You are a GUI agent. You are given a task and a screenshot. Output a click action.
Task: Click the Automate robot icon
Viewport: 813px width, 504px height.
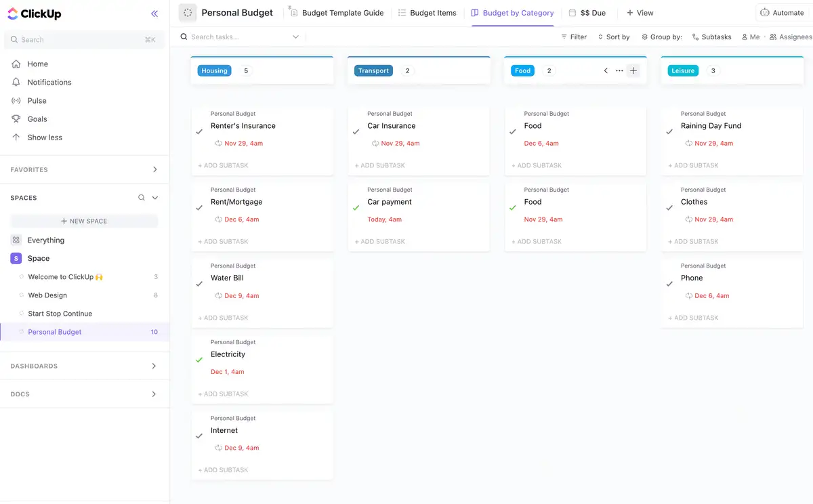(x=765, y=12)
